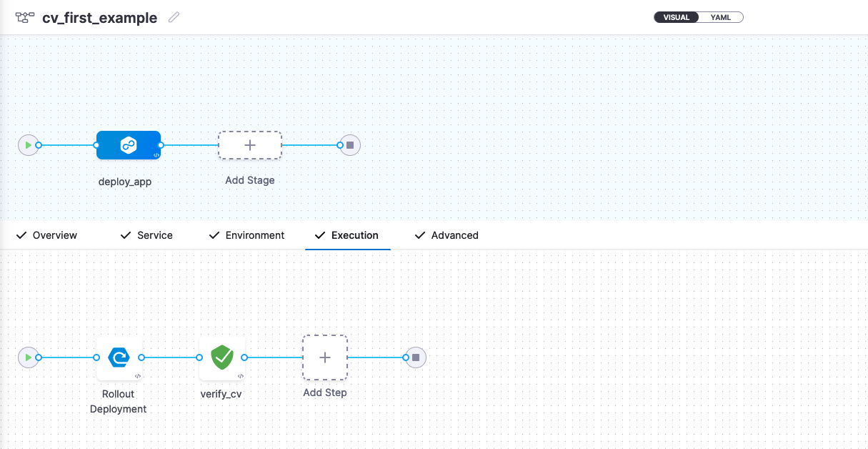
Task: Open the Overview tab
Action: [x=47, y=235]
